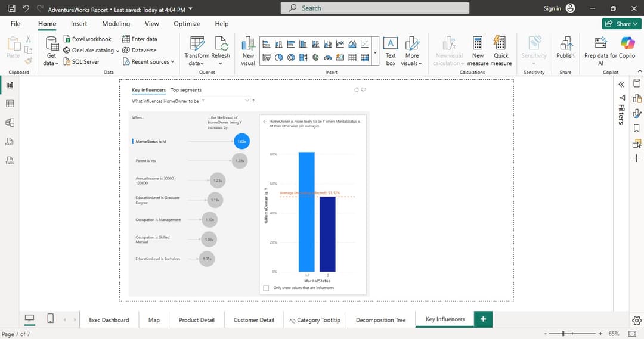
Task: Open DAX query view in sidebar
Action: (10, 142)
